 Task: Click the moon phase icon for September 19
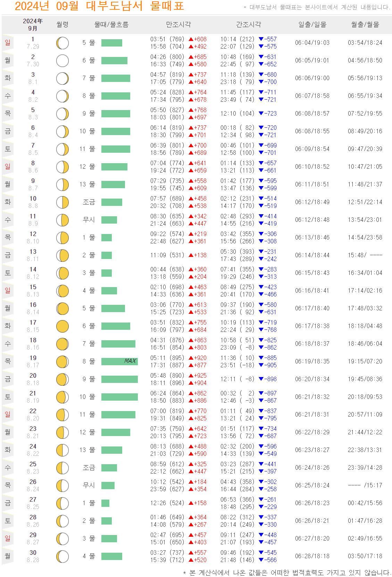pos(62,362)
